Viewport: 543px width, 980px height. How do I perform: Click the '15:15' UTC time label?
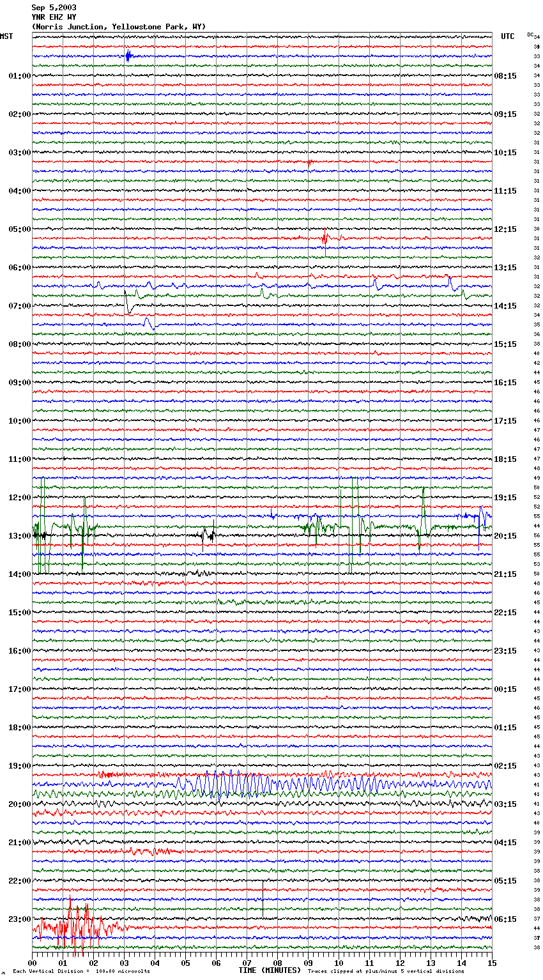(505, 344)
